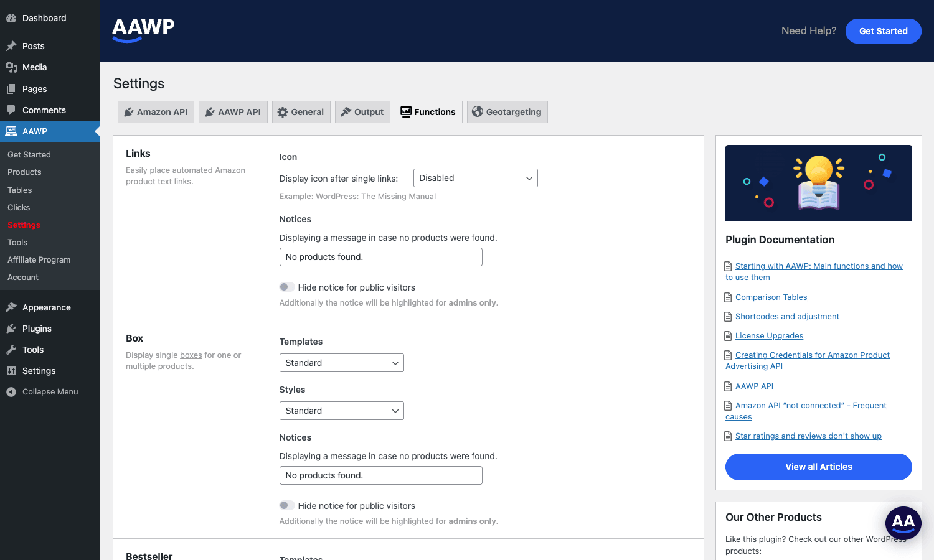Click the Tools wrench icon
This screenshot has height=560, width=934.
11,350
